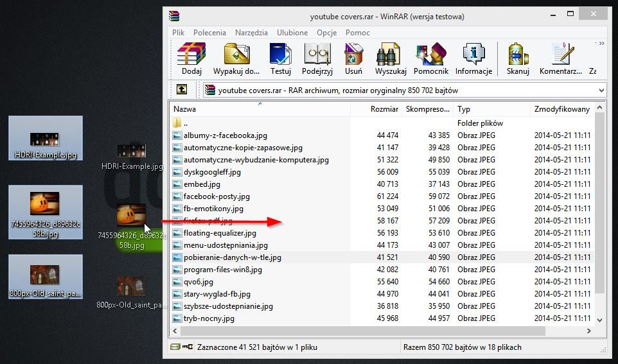Sort by Nazwa column header
618x364 pixels.
tap(260, 109)
